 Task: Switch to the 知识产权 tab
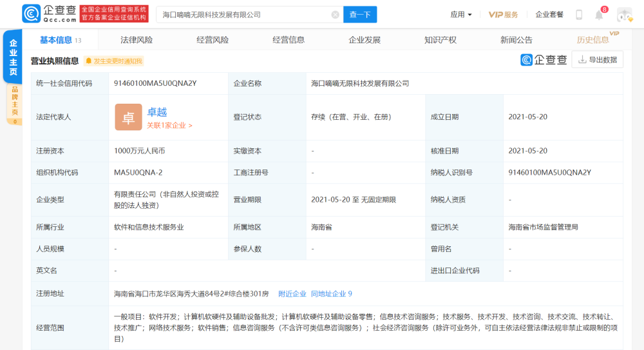coord(440,40)
